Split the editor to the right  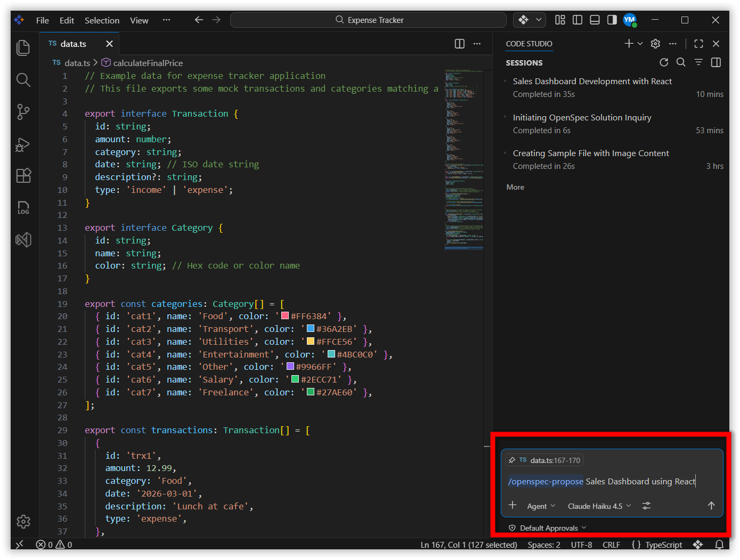[460, 44]
